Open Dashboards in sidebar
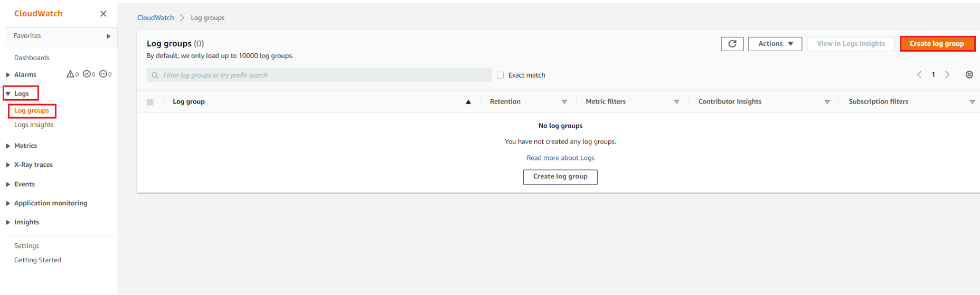 (x=32, y=58)
